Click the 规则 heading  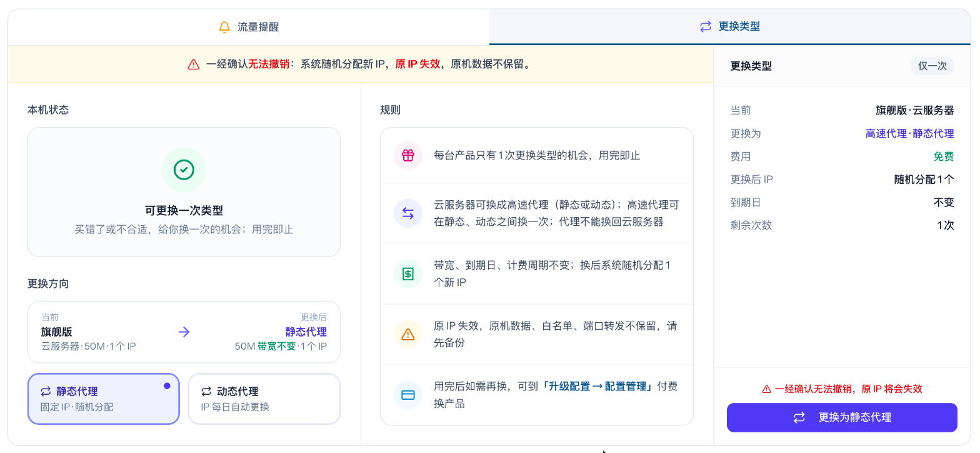click(x=390, y=110)
